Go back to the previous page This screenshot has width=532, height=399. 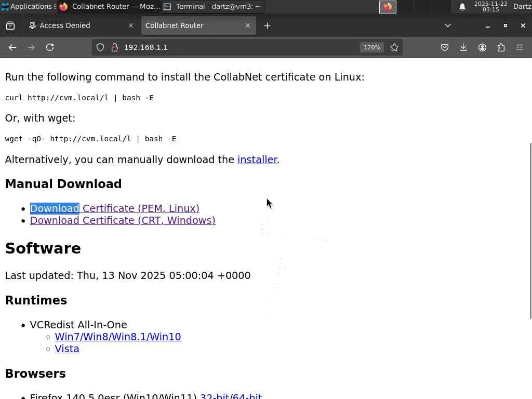coord(12,47)
